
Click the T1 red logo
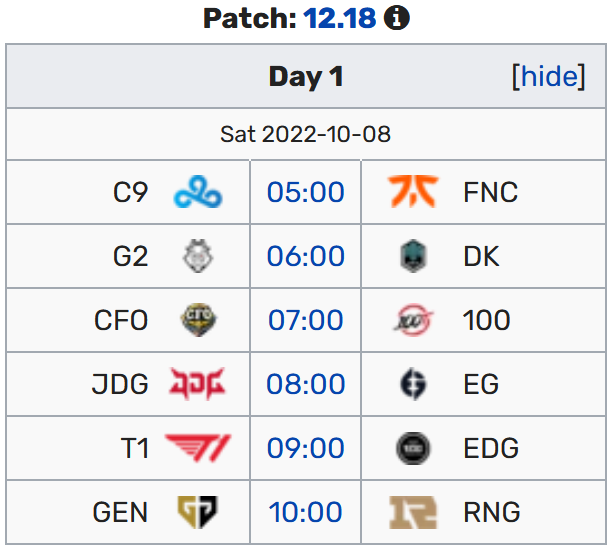point(197,448)
